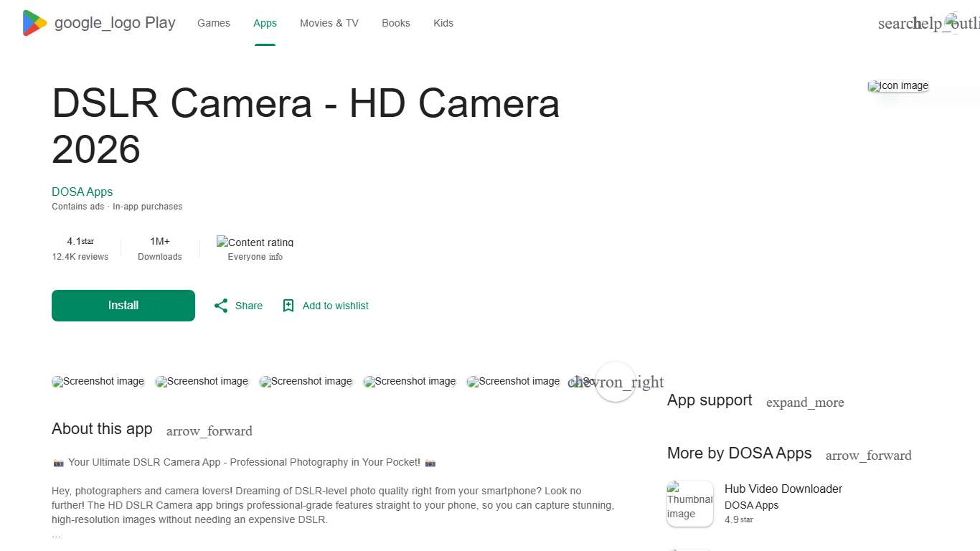Open the Movies & TV section
The width and height of the screenshot is (980, 551).
pyautogui.click(x=329, y=23)
